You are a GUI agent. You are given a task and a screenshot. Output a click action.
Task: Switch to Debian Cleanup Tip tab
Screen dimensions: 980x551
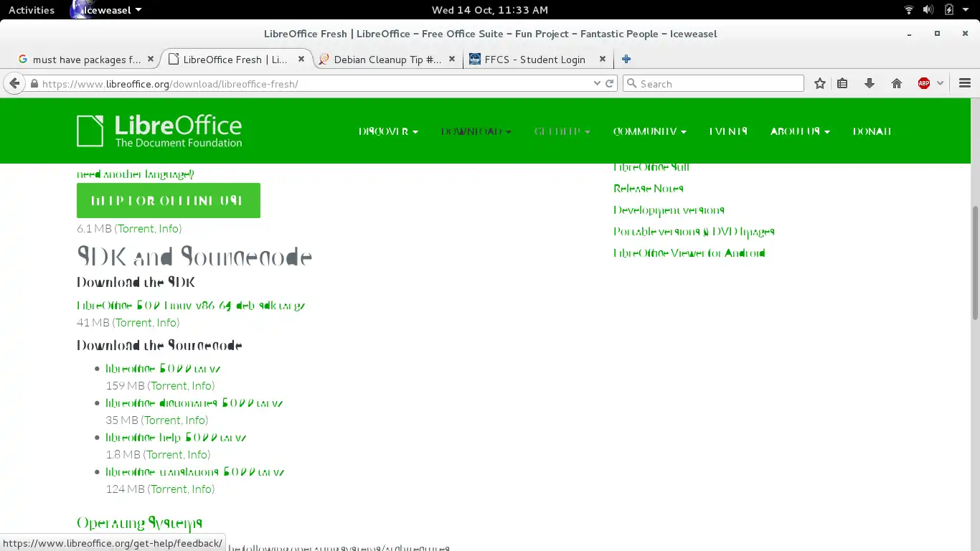[387, 60]
